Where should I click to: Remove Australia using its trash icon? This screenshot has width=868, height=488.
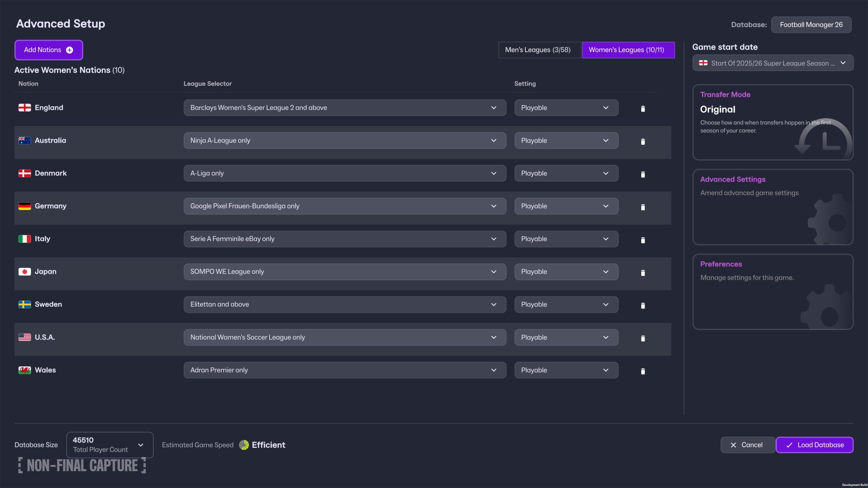643,141
